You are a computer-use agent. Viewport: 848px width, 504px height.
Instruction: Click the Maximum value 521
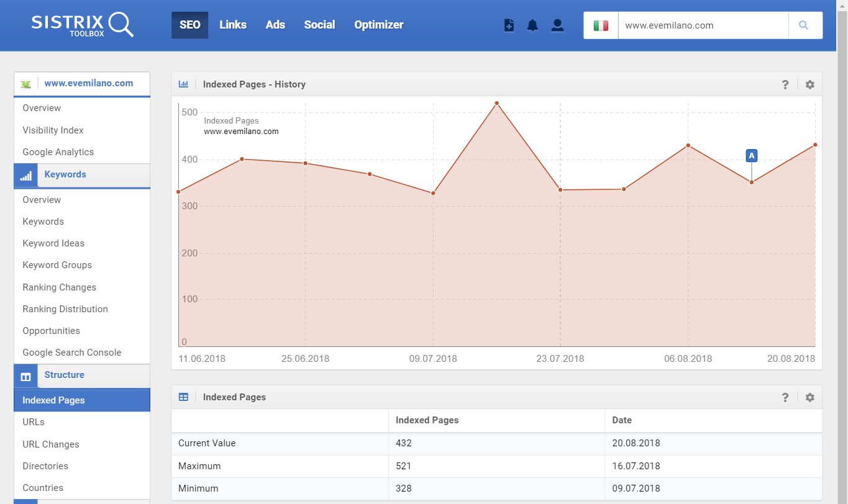(404, 466)
